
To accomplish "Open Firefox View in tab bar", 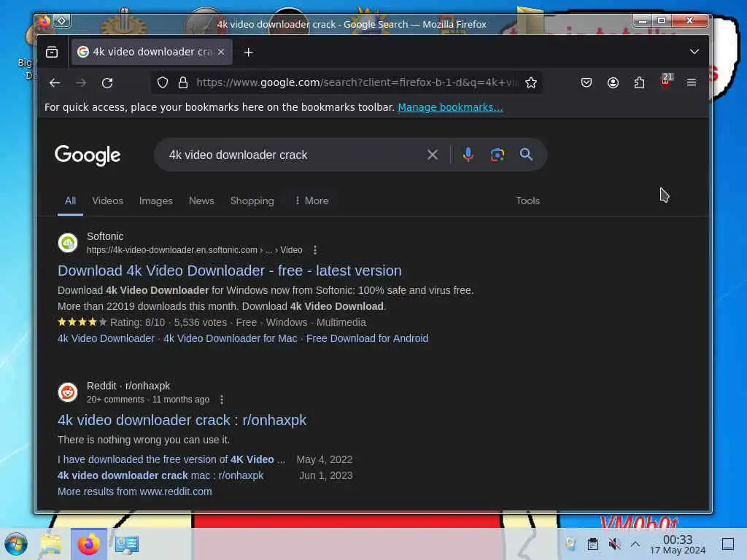I will click(x=52, y=52).
